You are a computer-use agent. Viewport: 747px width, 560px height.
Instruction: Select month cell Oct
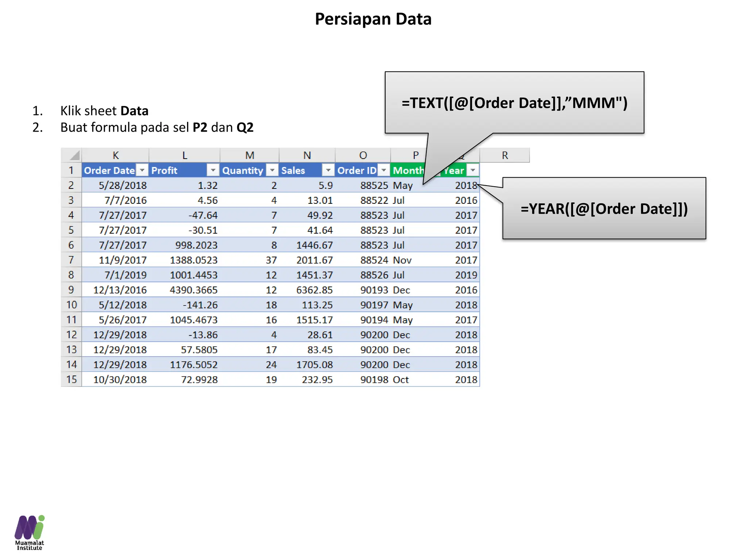point(416,380)
